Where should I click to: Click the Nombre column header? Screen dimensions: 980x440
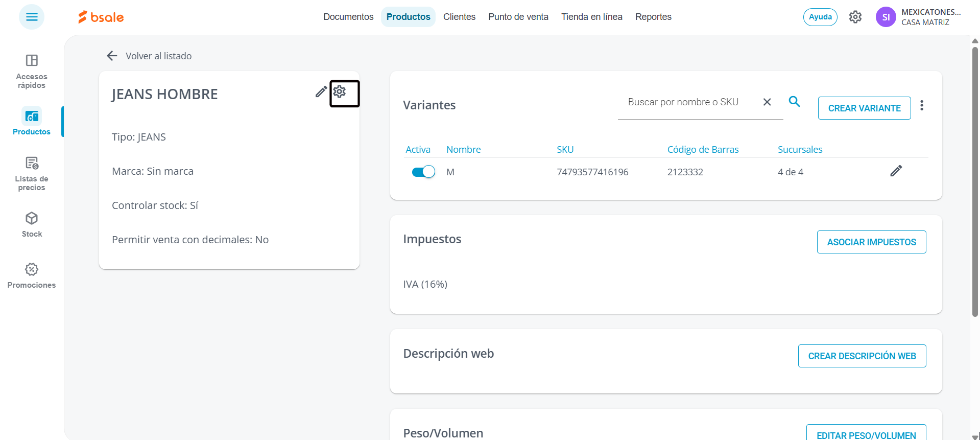pos(464,150)
